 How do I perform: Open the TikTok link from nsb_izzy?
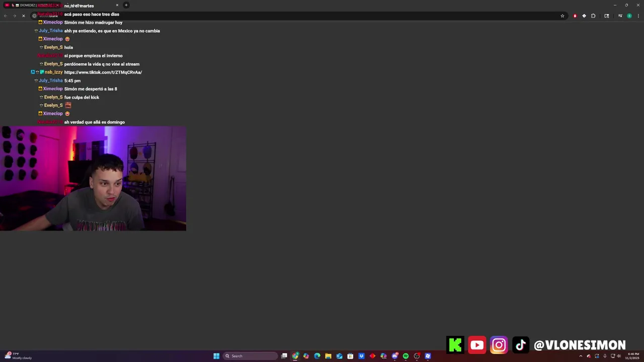(103, 72)
